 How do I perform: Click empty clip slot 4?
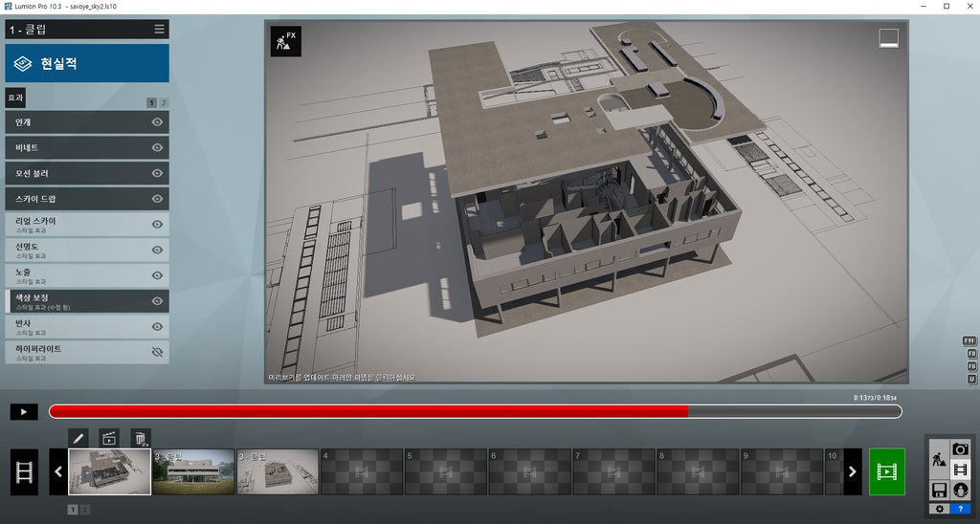[x=361, y=471]
